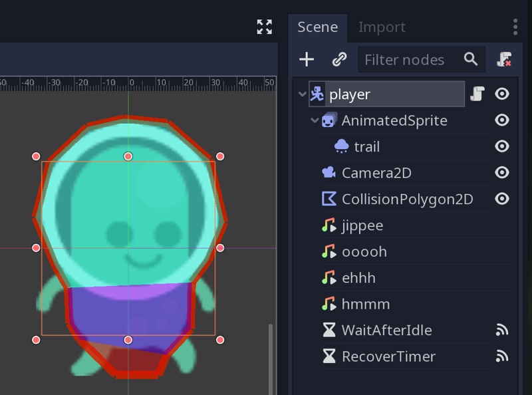Viewport: 532px width, 395px height.
Task: Click the player KinematicBody2D icon
Action: pos(317,94)
